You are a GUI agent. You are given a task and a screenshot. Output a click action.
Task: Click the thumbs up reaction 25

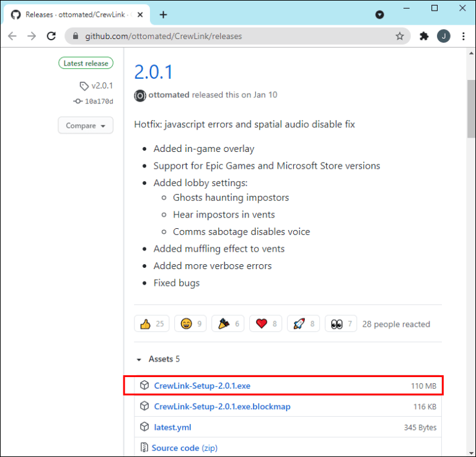pos(151,324)
